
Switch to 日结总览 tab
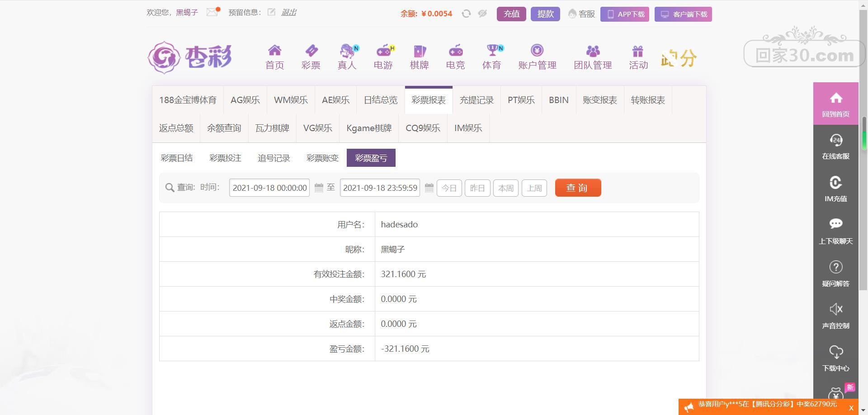coord(381,100)
